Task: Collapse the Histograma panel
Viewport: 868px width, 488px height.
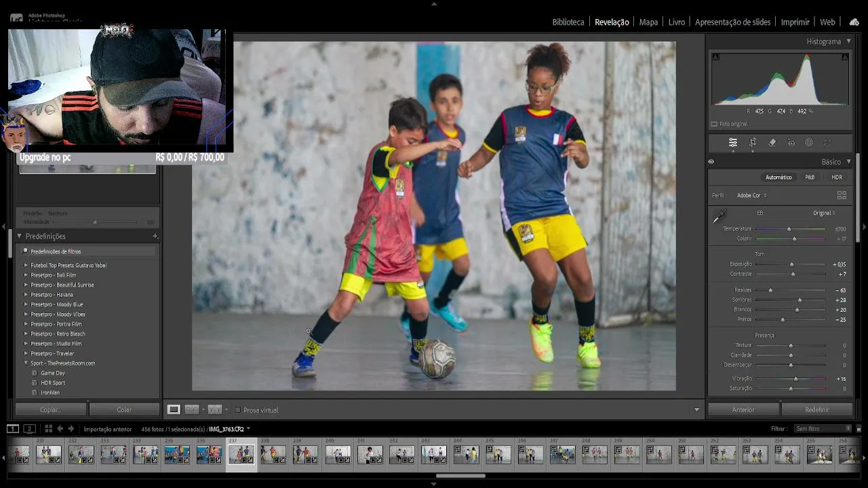Action: (x=848, y=41)
